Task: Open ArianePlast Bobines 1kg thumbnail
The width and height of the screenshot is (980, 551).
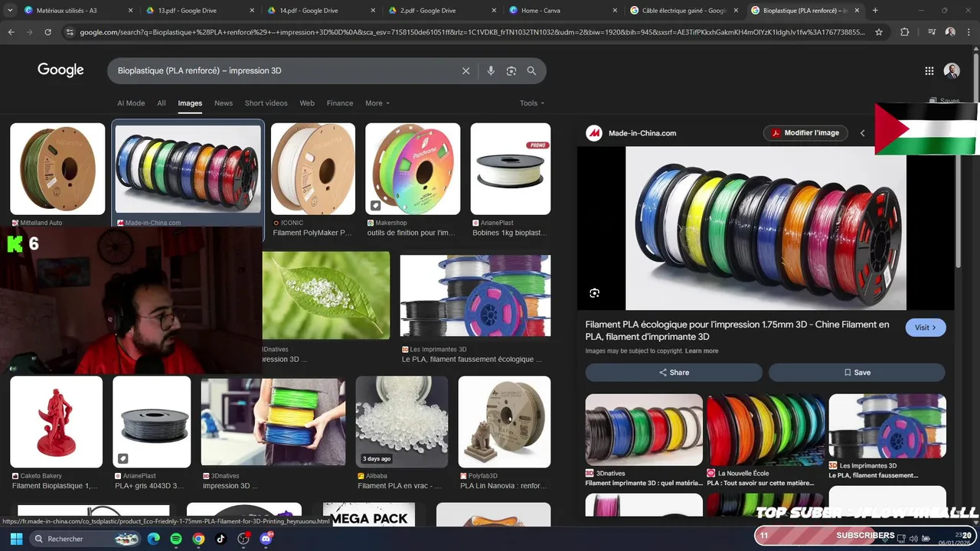Action: click(511, 169)
